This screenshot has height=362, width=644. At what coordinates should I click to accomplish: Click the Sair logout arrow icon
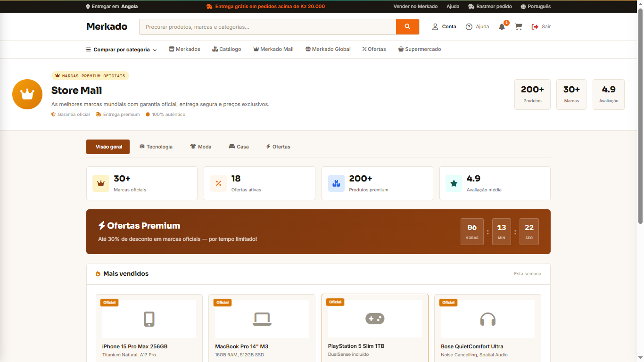pyautogui.click(x=535, y=27)
